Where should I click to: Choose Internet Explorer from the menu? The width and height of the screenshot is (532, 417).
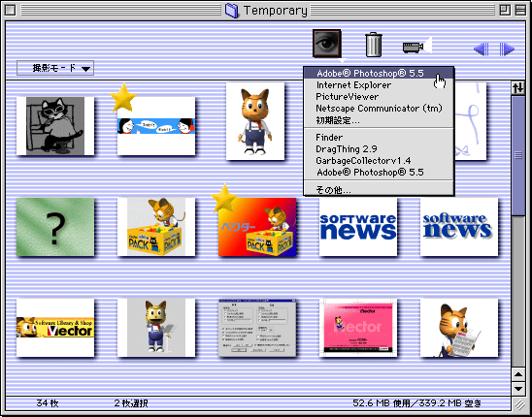click(x=379, y=84)
